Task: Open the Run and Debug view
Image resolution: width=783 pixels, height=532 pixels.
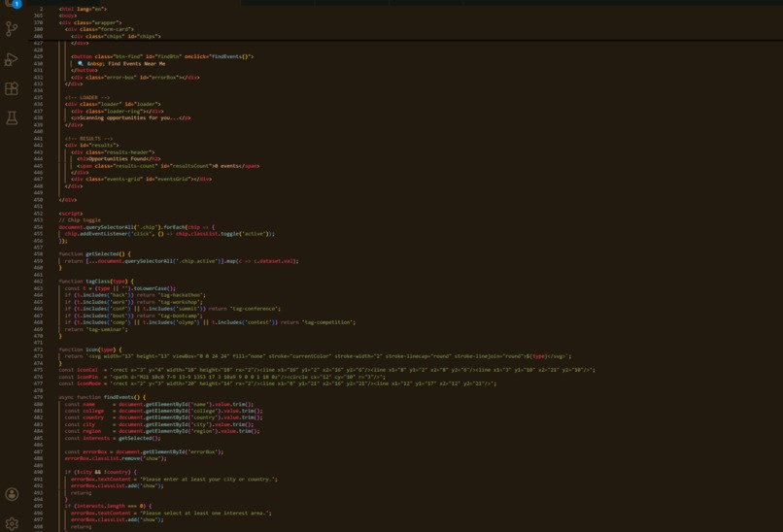Action: [x=12, y=59]
